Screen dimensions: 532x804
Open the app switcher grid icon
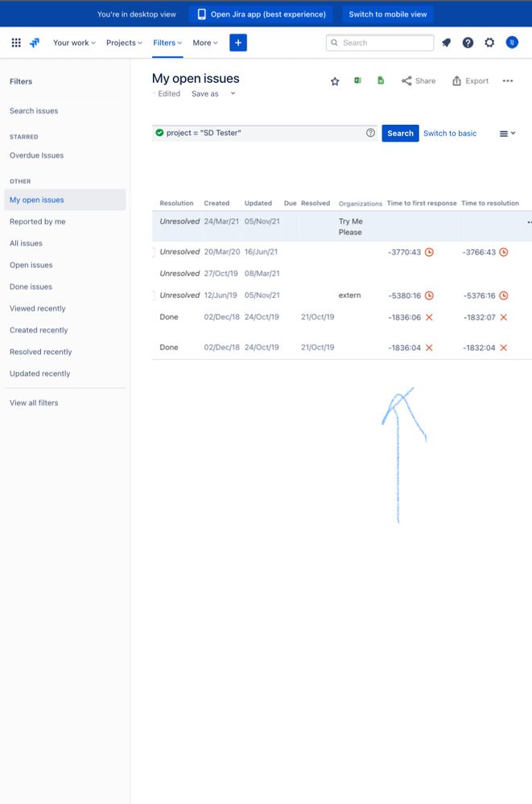click(x=16, y=43)
